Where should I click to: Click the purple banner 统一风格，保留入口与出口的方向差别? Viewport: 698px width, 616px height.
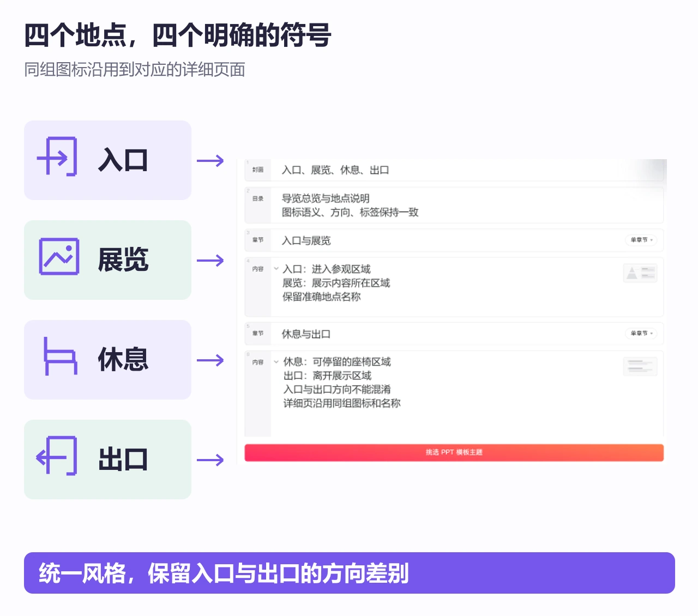(349, 573)
